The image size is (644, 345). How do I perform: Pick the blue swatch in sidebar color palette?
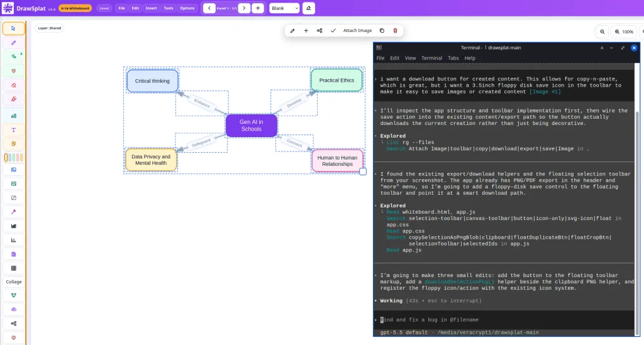coord(10,158)
